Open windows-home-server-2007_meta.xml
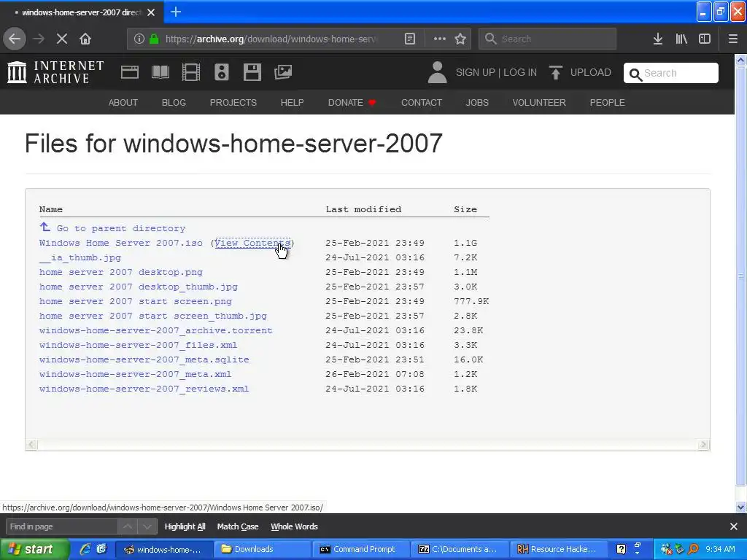The height and width of the screenshot is (560, 747). click(135, 374)
